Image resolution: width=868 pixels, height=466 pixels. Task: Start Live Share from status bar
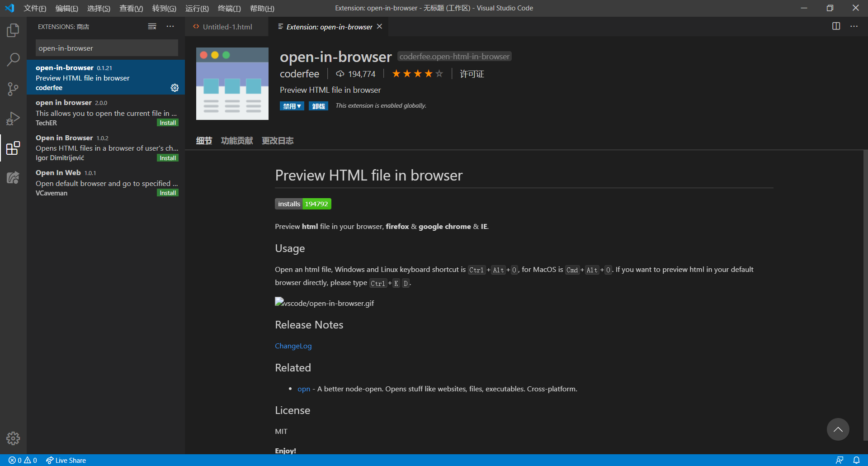pos(66,460)
